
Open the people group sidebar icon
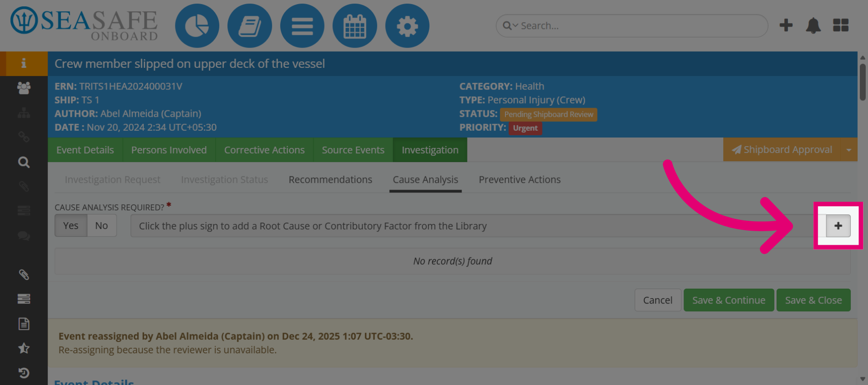(24, 88)
